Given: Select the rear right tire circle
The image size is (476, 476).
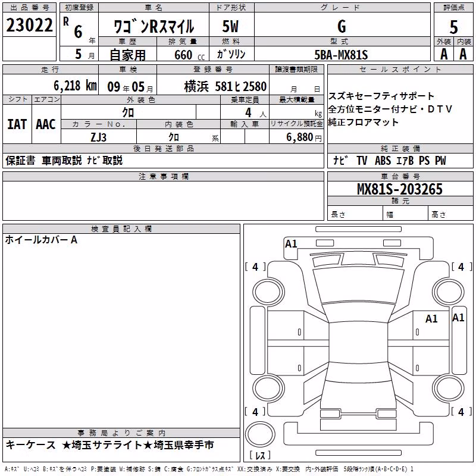Looking at the screenshot, I should tap(449, 389).
